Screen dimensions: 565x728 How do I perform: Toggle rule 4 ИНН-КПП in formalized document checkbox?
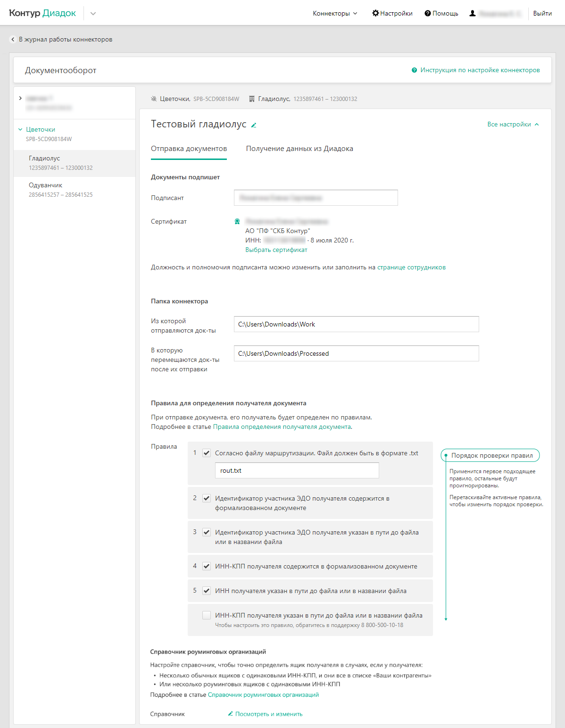(x=207, y=566)
